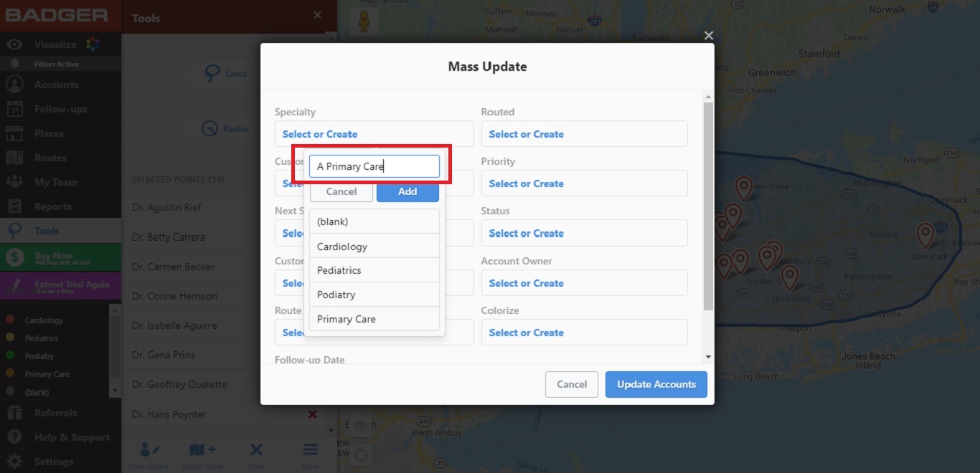Viewport: 980px width, 473px height.
Task: Open the colorful dots icon beside Visualize
Action: (93, 44)
